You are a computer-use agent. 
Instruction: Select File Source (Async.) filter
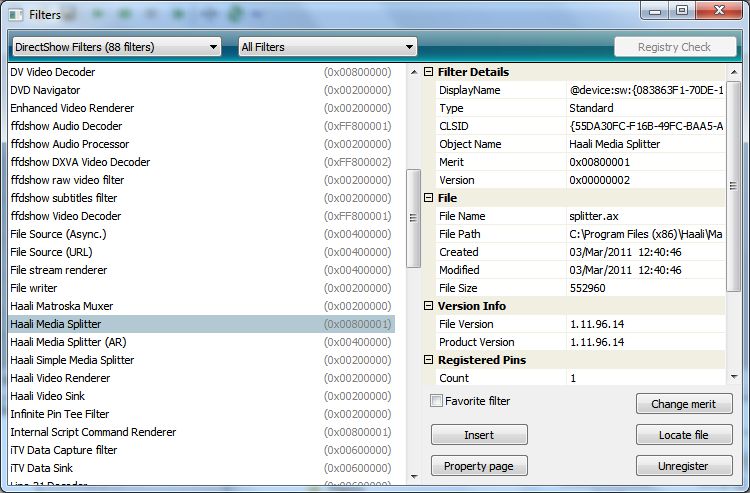click(201, 234)
